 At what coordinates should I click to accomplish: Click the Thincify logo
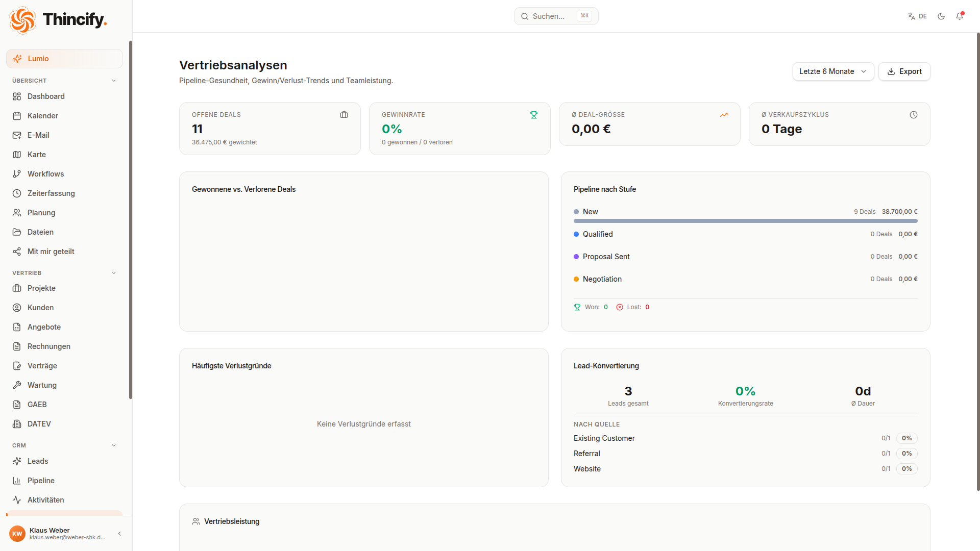[58, 20]
